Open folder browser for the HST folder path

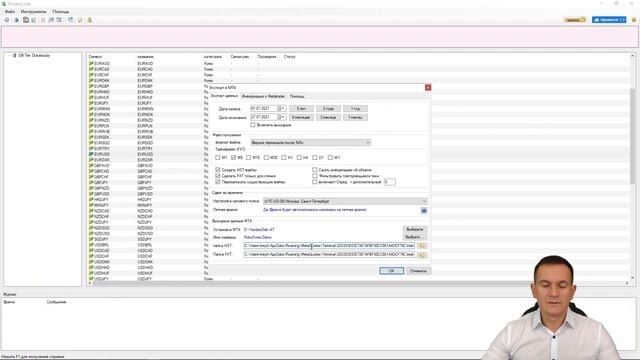coord(422,246)
